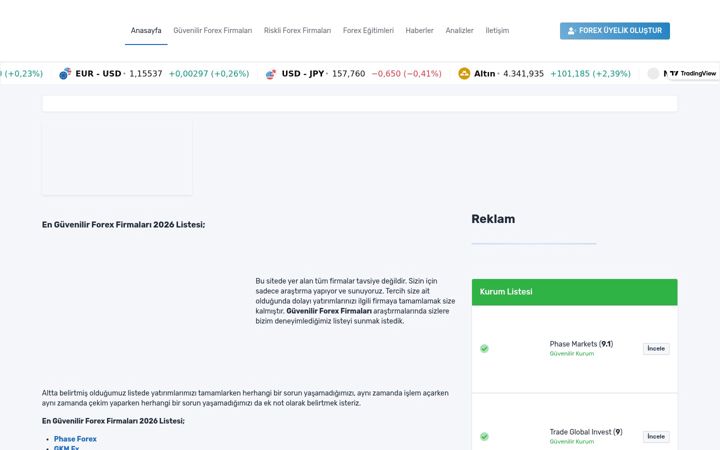Click the empty white banner bar below the ticker
The width and height of the screenshot is (720, 450).
[x=360, y=104]
